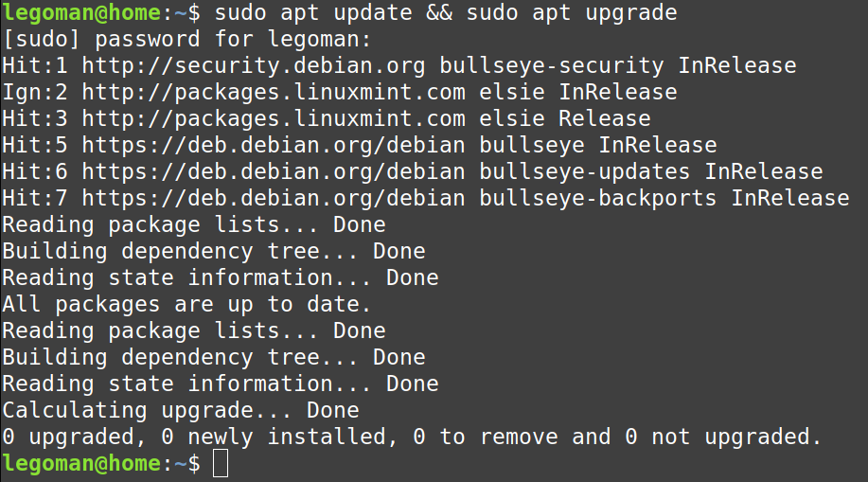Click the linuxmint URL on the Ign:2 line
This screenshot has width=868, height=482.
[x=274, y=93]
